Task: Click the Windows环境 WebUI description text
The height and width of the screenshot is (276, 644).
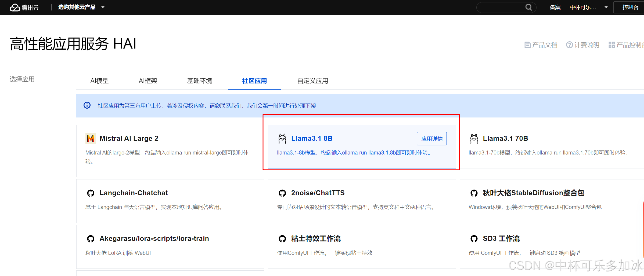Action: click(535, 207)
